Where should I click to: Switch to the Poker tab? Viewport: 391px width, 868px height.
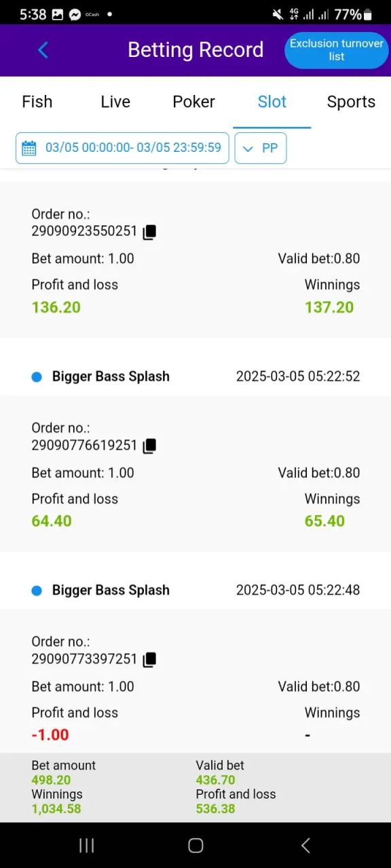click(x=193, y=102)
